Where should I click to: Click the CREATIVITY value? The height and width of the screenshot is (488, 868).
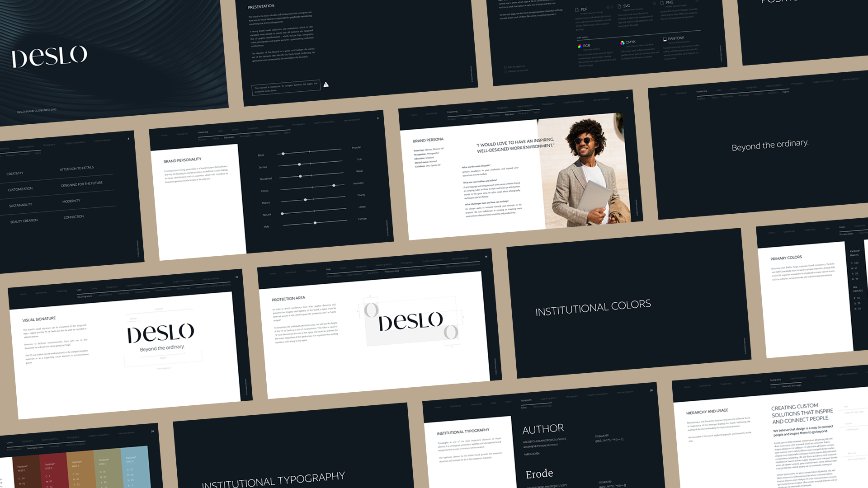click(15, 174)
